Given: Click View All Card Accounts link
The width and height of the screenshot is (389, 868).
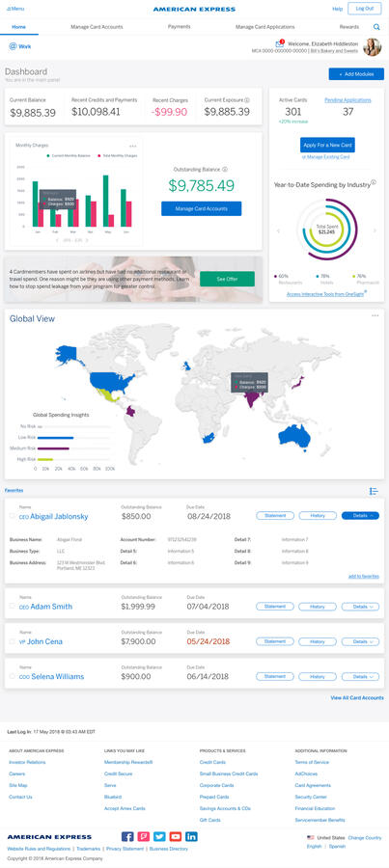Looking at the screenshot, I should point(357,698).
